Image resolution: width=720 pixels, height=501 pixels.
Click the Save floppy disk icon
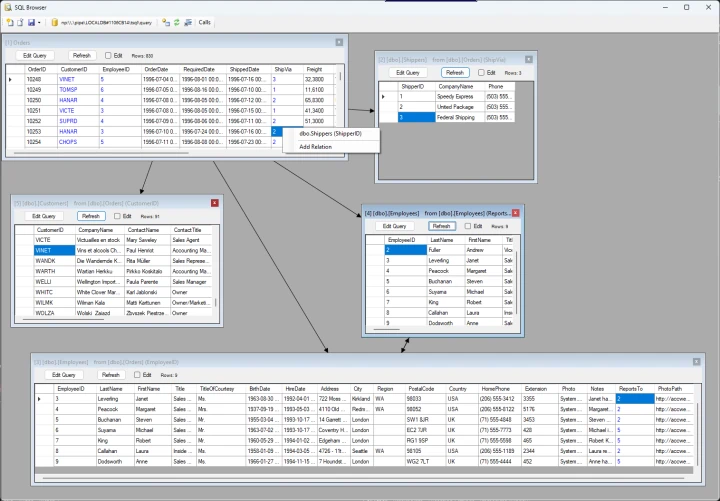[31, 22]
